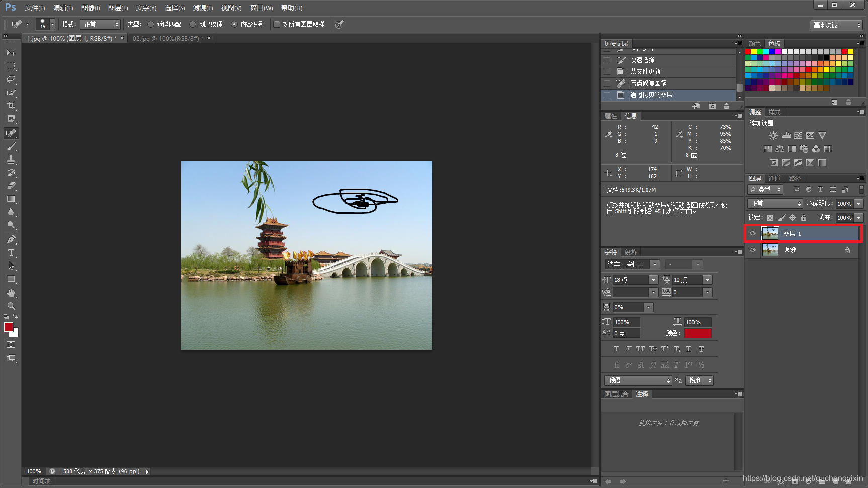Open the Opacity (不透明度) slider dropdown
The width and height of the screenshot is (868, 488).
point(859,204)
